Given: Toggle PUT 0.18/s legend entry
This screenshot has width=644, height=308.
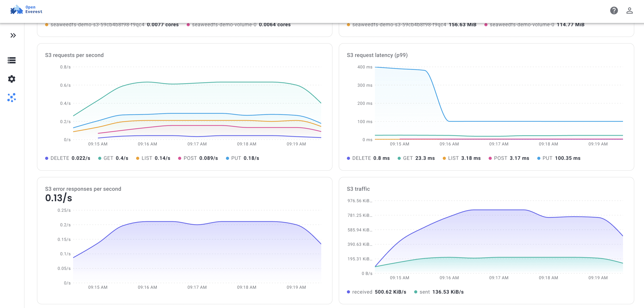Looking at the screenshot, I should coord(242,158).
